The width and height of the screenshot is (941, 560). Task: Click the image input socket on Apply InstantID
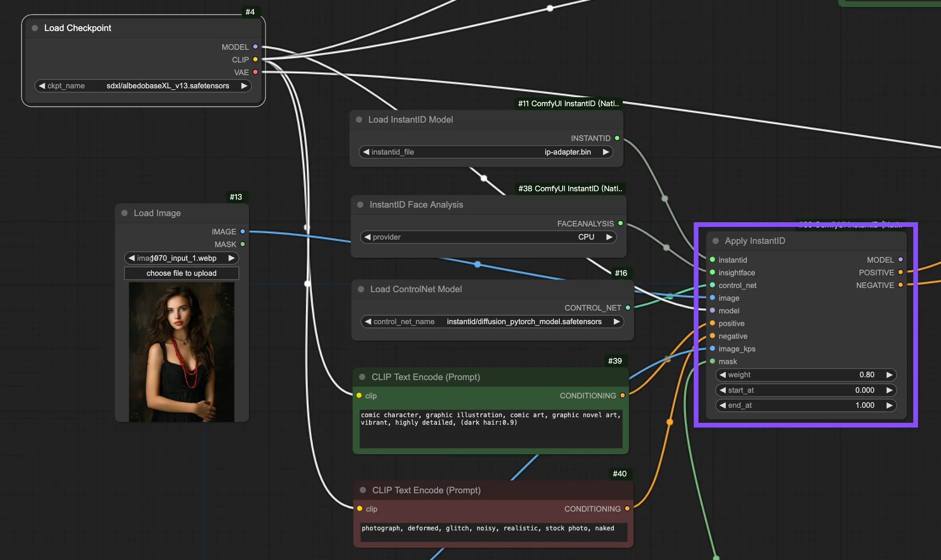point(713,298)
